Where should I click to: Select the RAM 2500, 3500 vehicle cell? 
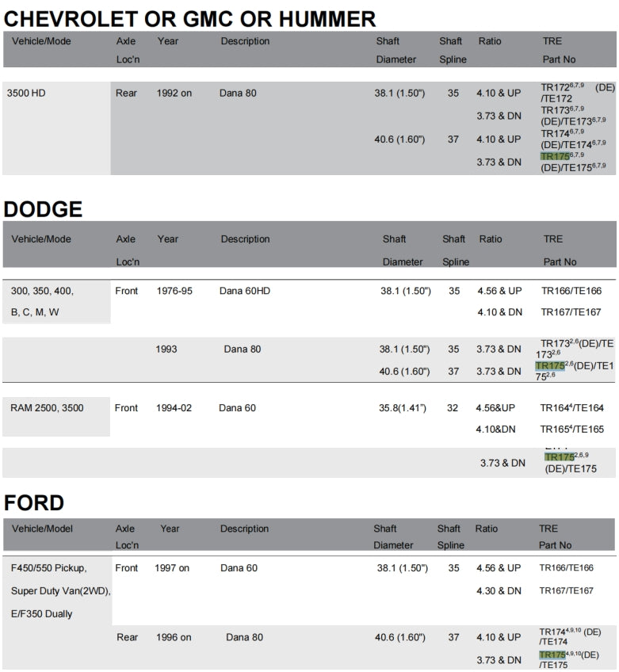(x=47, y=408)
